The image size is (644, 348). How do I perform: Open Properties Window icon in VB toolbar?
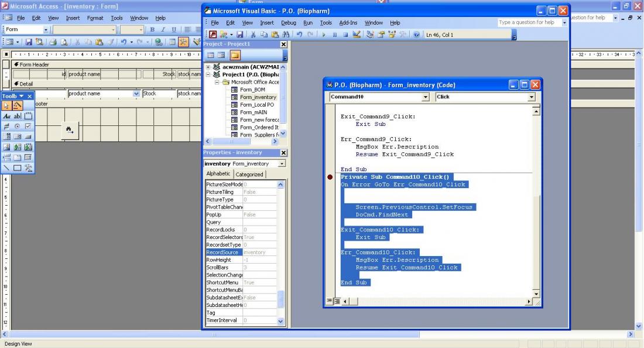click(381, 35)
